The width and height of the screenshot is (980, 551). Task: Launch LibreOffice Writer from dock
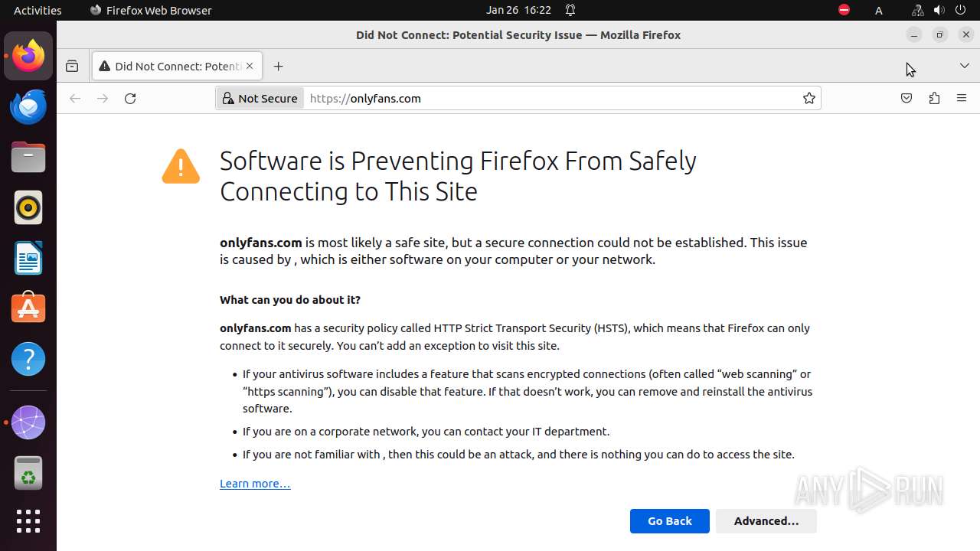pyautogui.click(x=28, y=258)
